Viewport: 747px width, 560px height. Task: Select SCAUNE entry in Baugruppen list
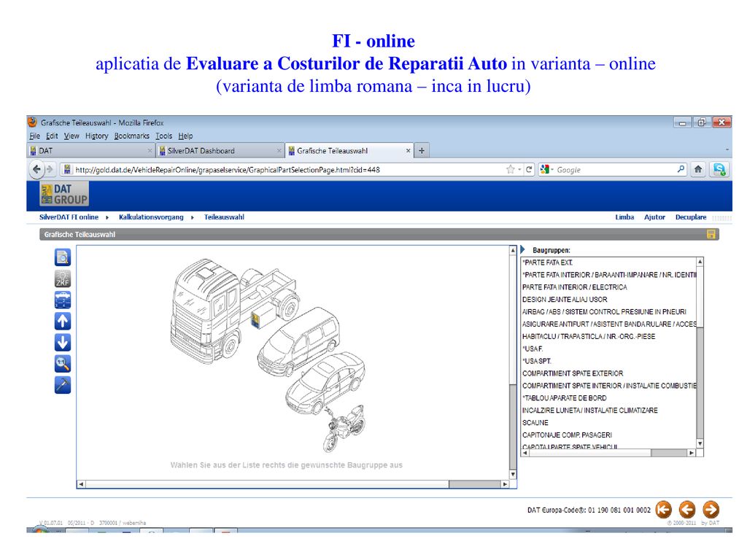(609, 423)
